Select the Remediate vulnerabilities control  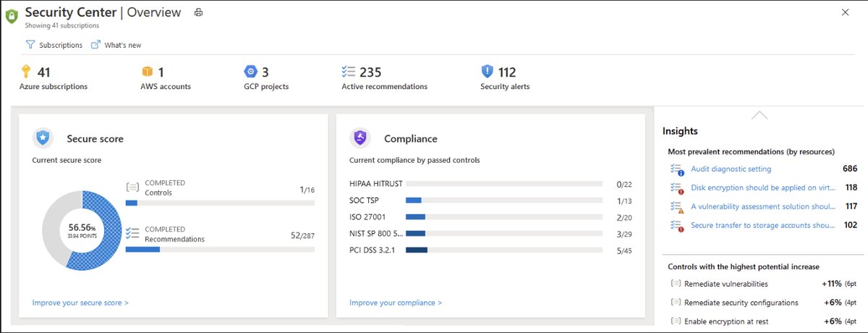[726, 284]
